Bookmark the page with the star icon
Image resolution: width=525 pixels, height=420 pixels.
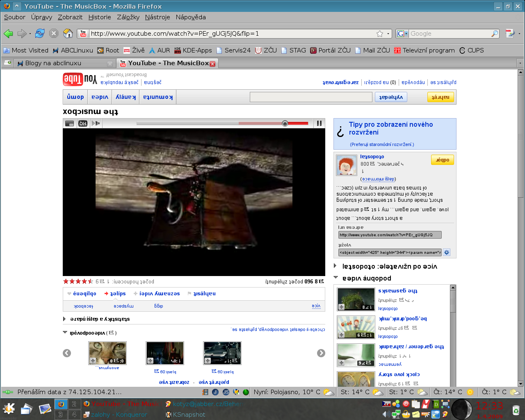(x=380, y=34)
